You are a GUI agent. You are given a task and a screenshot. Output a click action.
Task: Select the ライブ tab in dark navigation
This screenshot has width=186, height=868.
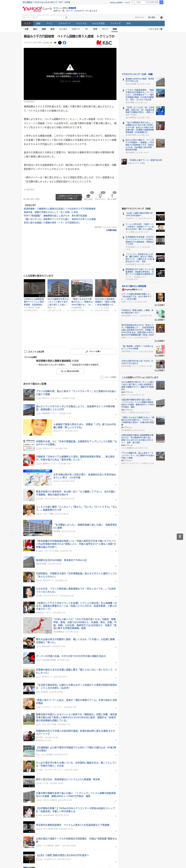pos(49,24)
